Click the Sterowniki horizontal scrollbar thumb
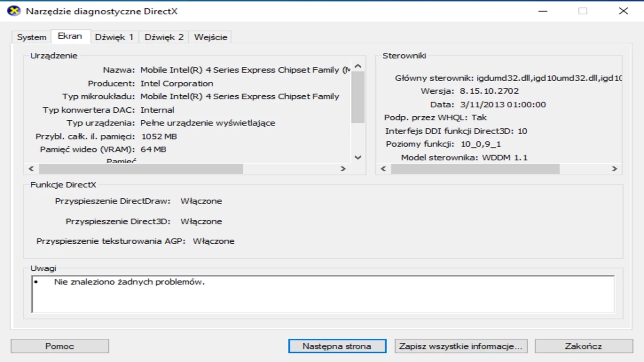Viewport: 644px width, 362px height. (475, 169)
